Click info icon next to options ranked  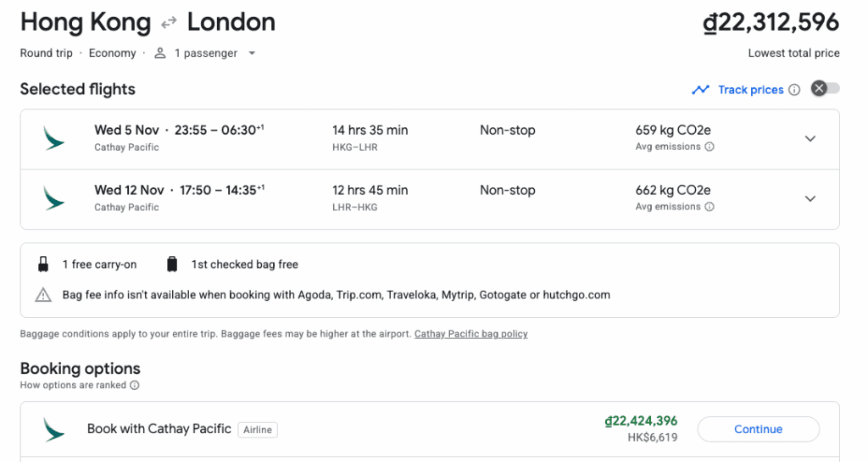[135, 385]
